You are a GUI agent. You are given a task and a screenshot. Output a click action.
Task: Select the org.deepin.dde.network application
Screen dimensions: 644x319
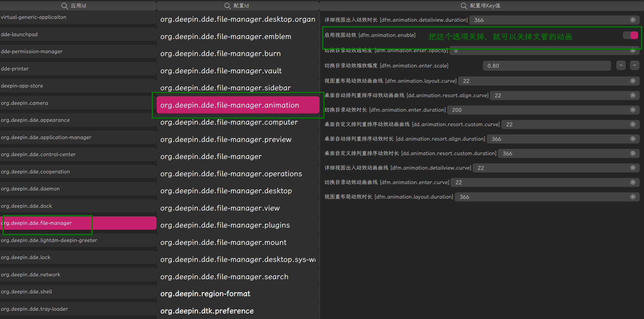click(78, 275)
